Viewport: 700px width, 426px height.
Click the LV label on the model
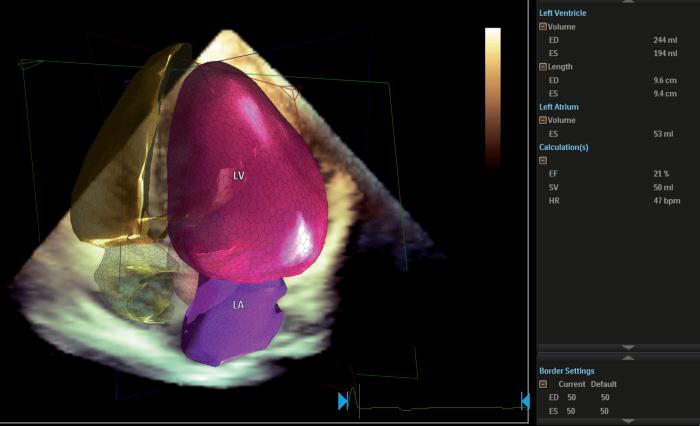(x=239, y=175)
